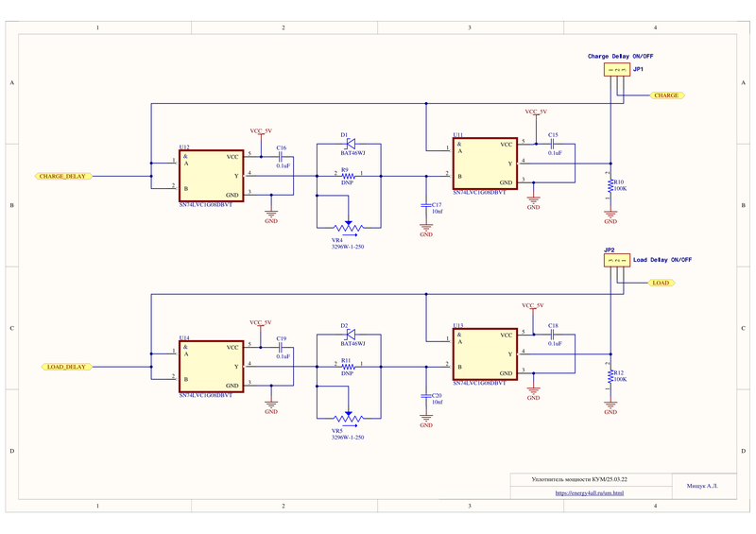Click the U14 logic gate component

[x=212, y=366]
